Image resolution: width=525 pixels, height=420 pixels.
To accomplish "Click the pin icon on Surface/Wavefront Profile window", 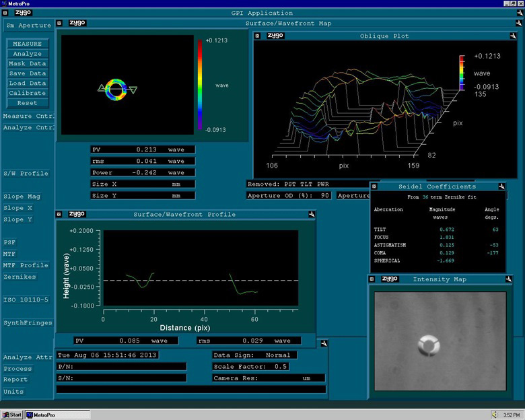I will (311, 214).
